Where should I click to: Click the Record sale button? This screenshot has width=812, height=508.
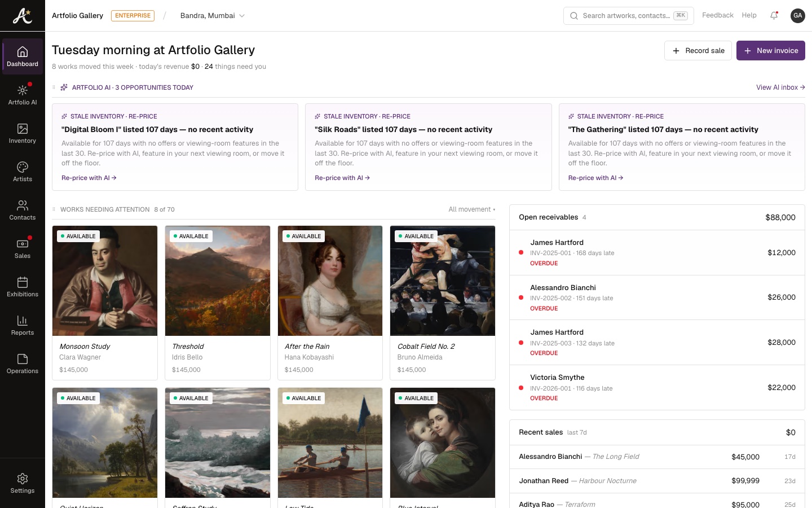point(698,51)
